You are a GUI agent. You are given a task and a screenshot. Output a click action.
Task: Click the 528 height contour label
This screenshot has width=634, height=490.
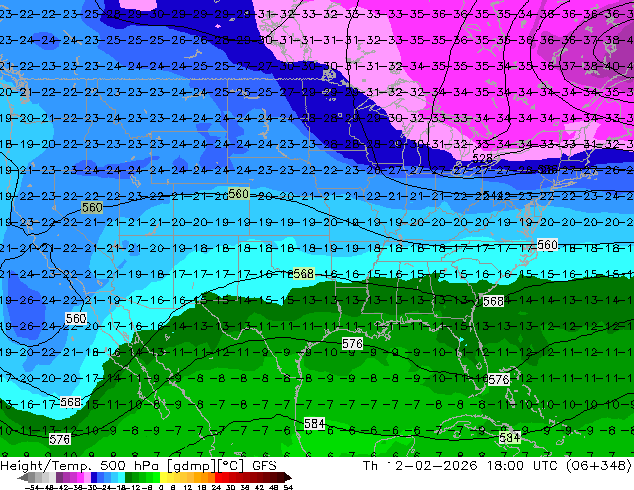coord(482,158)
